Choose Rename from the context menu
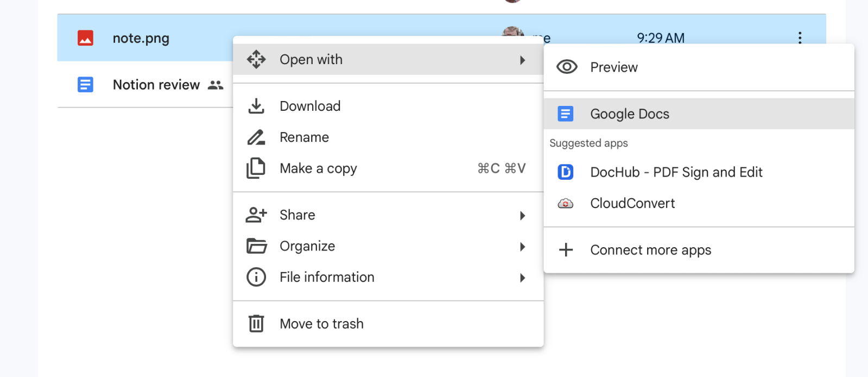Image resolution: width=868 pixels, height=377 pixels. [304, 137]
